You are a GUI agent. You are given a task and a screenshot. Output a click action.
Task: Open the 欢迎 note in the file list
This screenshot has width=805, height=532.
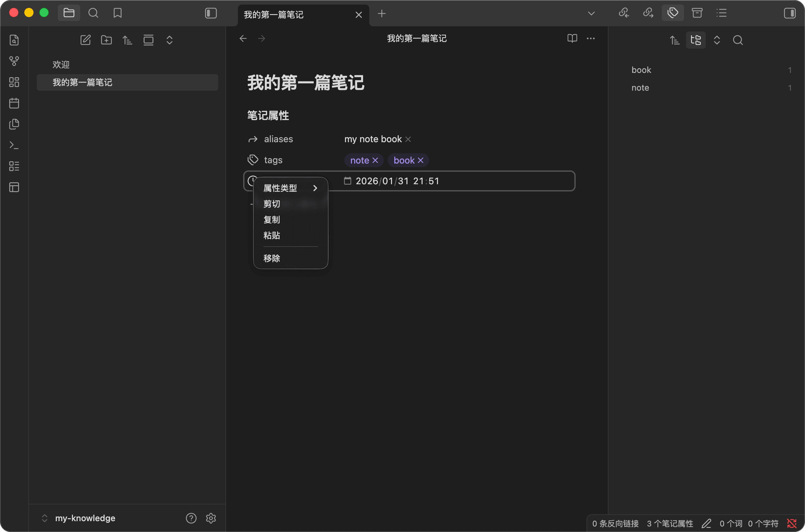tap(61, 64)
